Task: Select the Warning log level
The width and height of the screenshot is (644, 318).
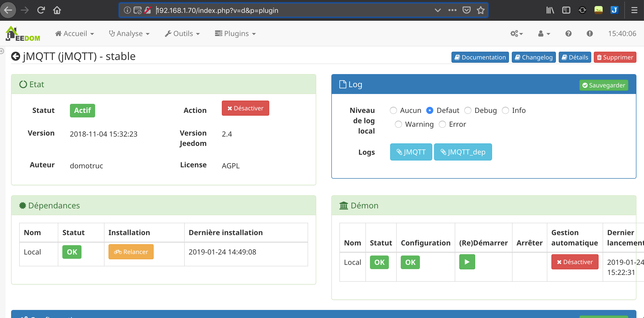Action: coord(398,124)
